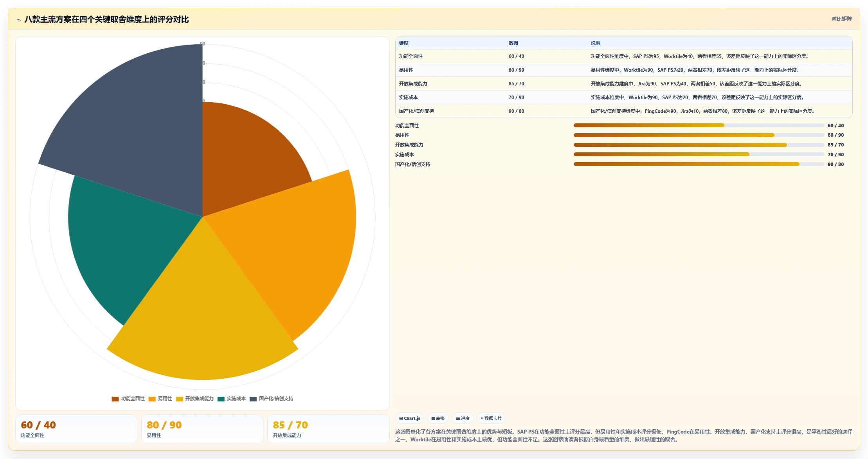Click the description mentioning Jira为90, SAP PS为40

coord(697,84)
